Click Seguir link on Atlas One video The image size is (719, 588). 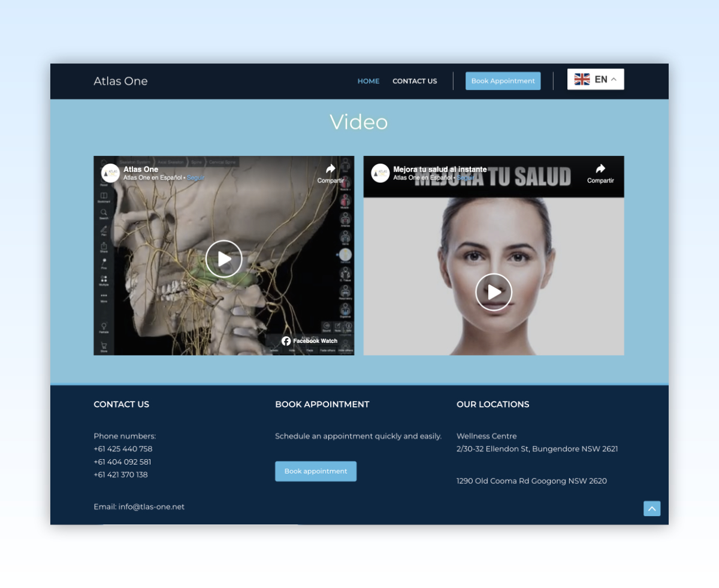click(196, 178)
